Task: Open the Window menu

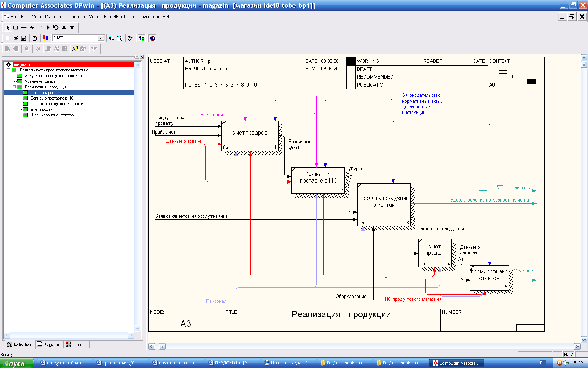Action: pyautogui.click(x=151, y=16)
